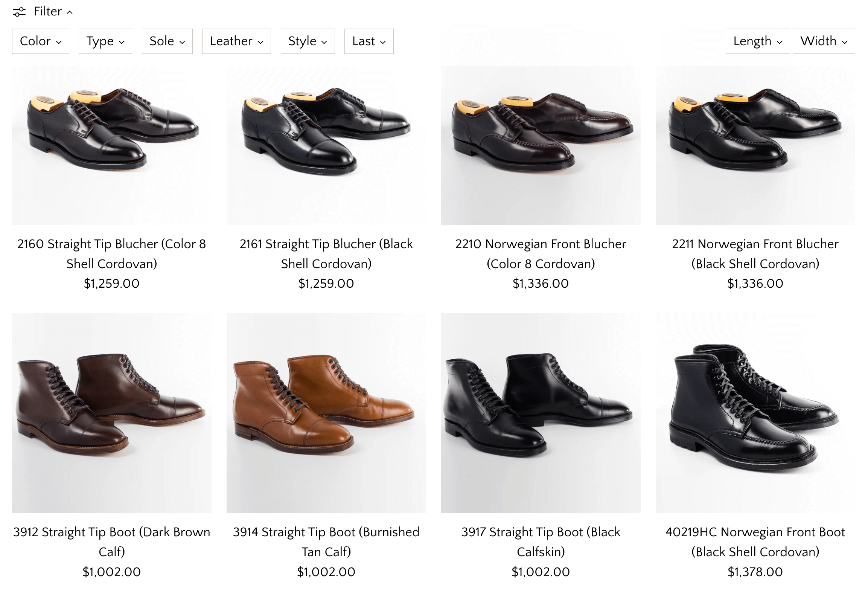Click the 2211 Norwegian Front Blucher title link
Screen dimensions: 868x598
tap(755, 254)
